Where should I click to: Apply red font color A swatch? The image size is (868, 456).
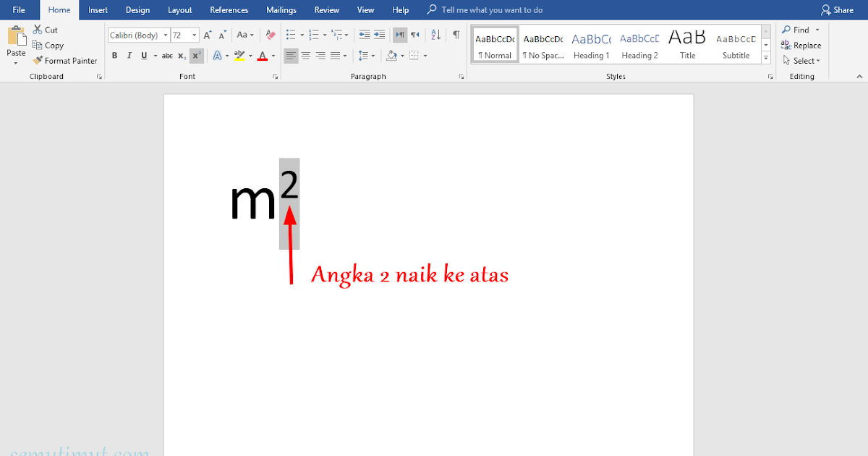pos(262,56)
